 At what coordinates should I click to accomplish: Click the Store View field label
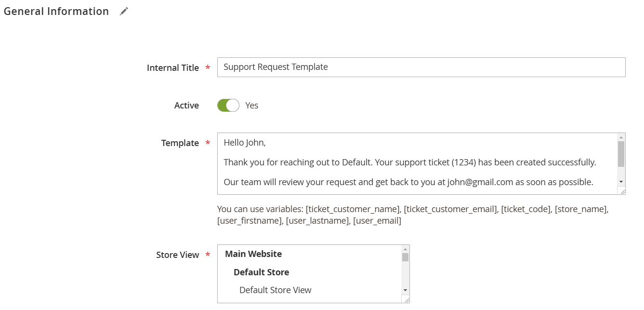point(178,255)
